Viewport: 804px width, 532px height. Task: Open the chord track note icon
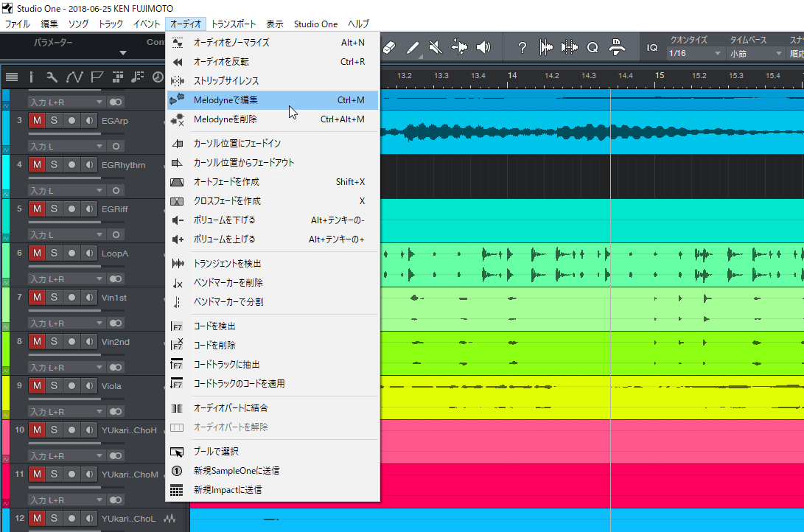pyautogui.click(x=137, y=77)
